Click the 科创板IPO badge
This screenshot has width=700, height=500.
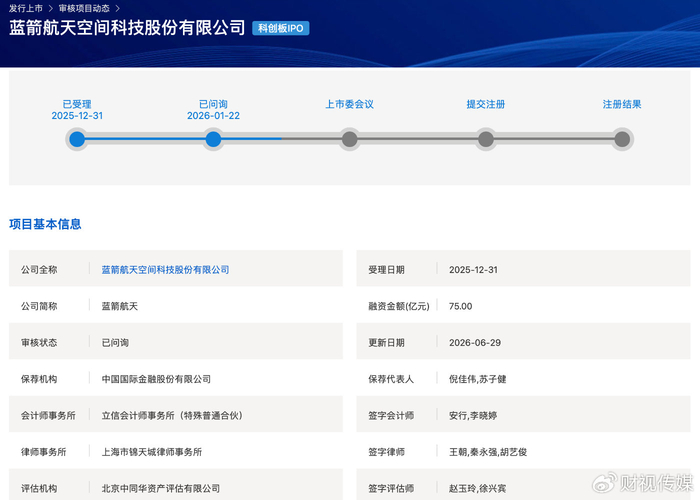[281, 28]
